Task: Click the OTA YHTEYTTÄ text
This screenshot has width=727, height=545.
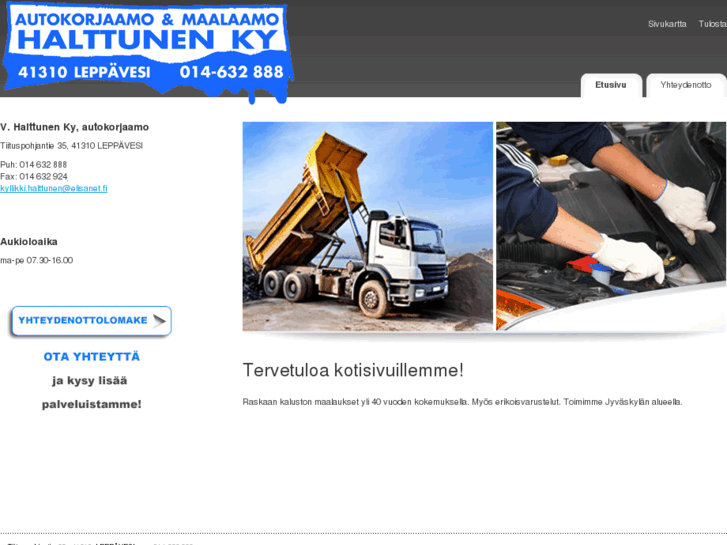Action: [92, 357]
